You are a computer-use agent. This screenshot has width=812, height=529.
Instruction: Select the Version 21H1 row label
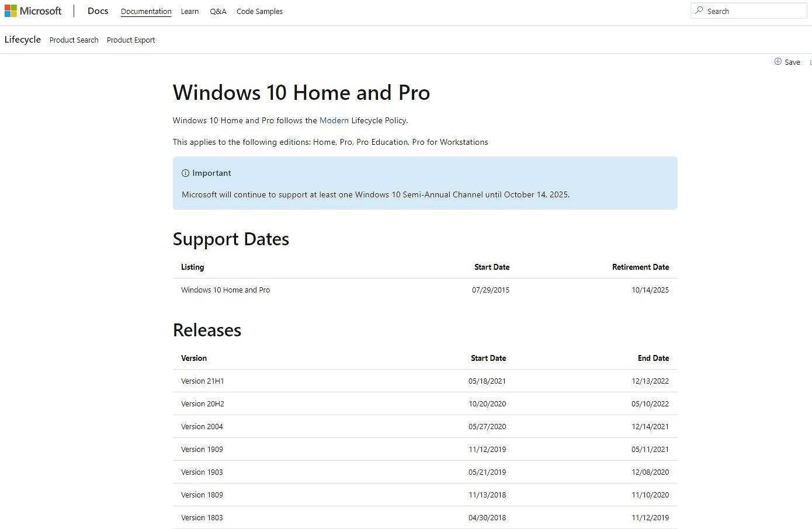tap(203, 381)
